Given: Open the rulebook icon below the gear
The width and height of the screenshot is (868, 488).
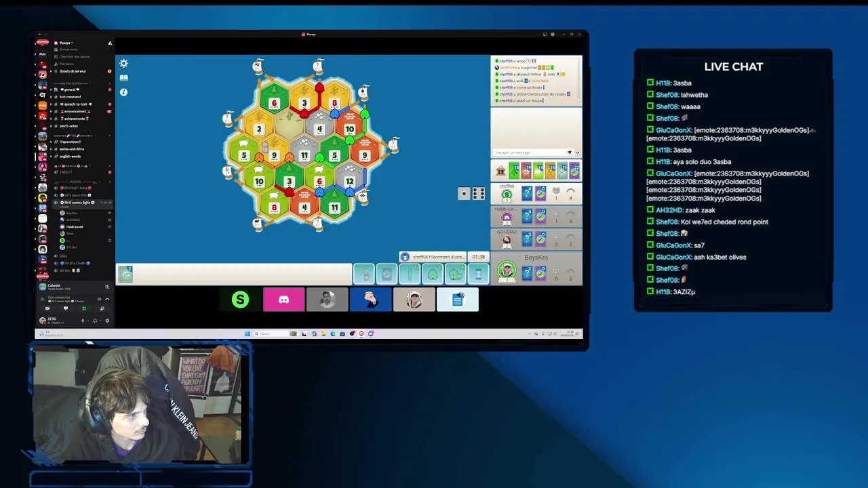Looking at the screenshot, I should click(123, 78).
